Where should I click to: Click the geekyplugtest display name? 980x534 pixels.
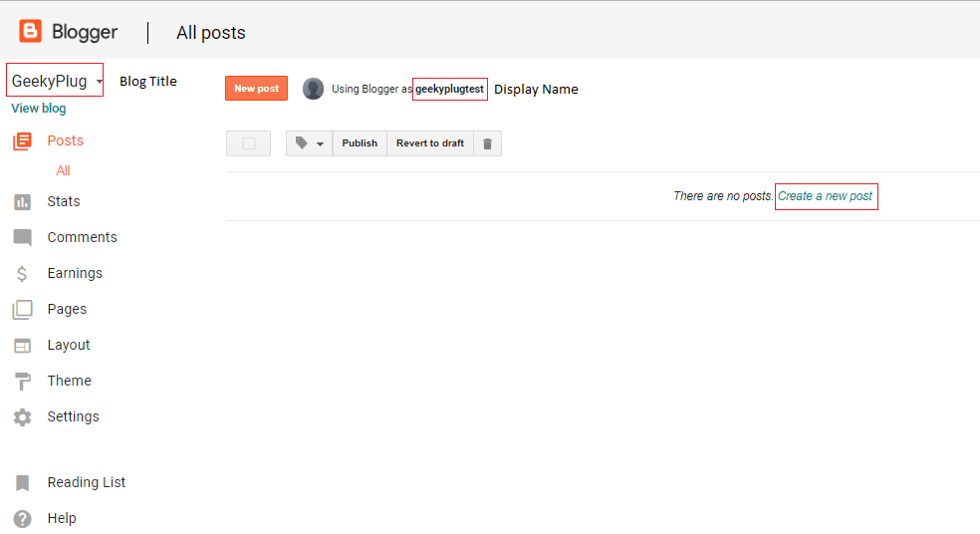(449, 89)
